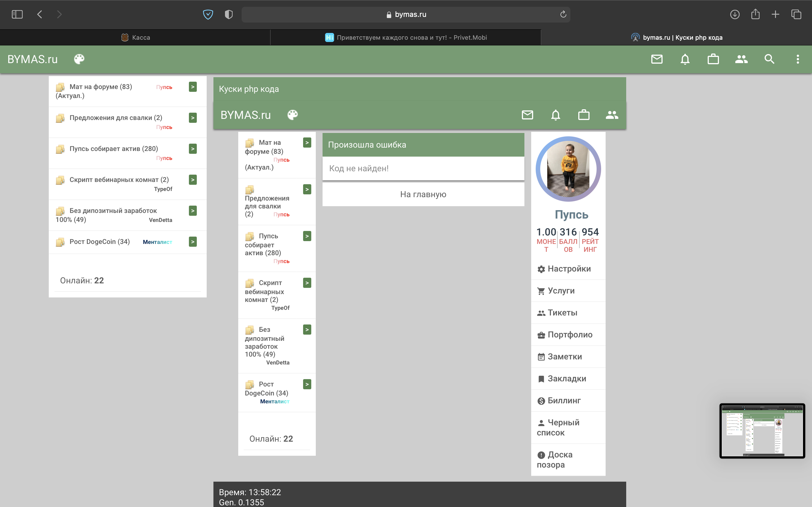Open the site search magnifier icon
The image size is (812, 507).
(769, 59)
